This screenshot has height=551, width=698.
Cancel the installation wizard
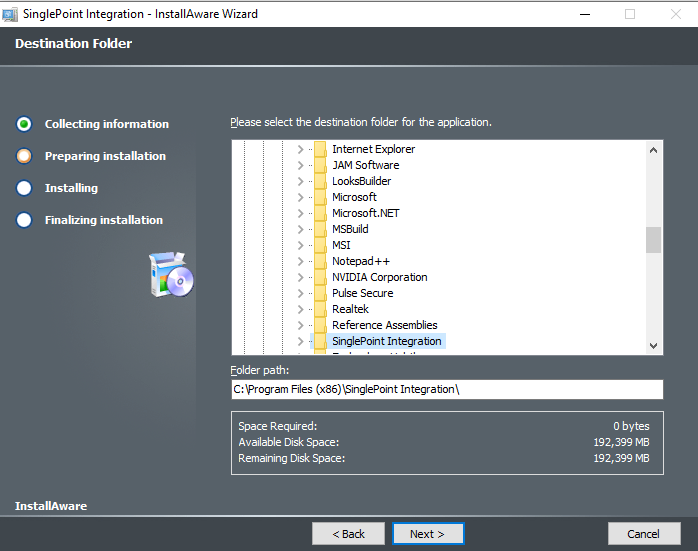pos(644,534)
